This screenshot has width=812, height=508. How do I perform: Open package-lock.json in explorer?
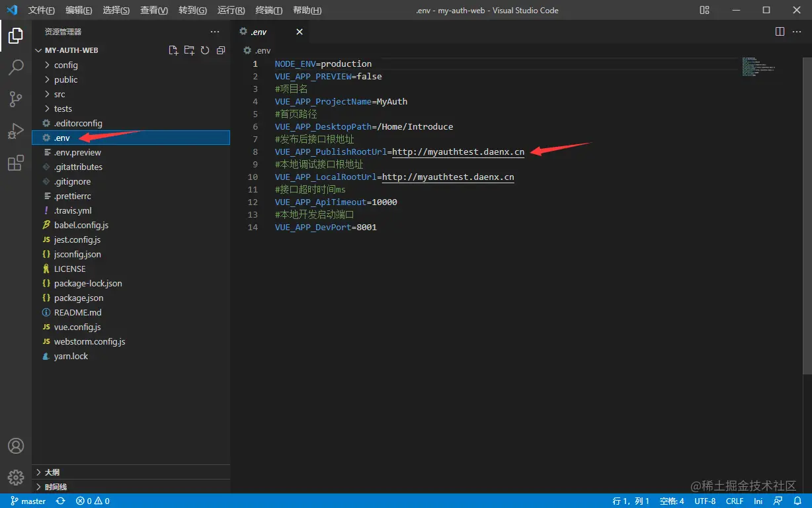(131, 283)
